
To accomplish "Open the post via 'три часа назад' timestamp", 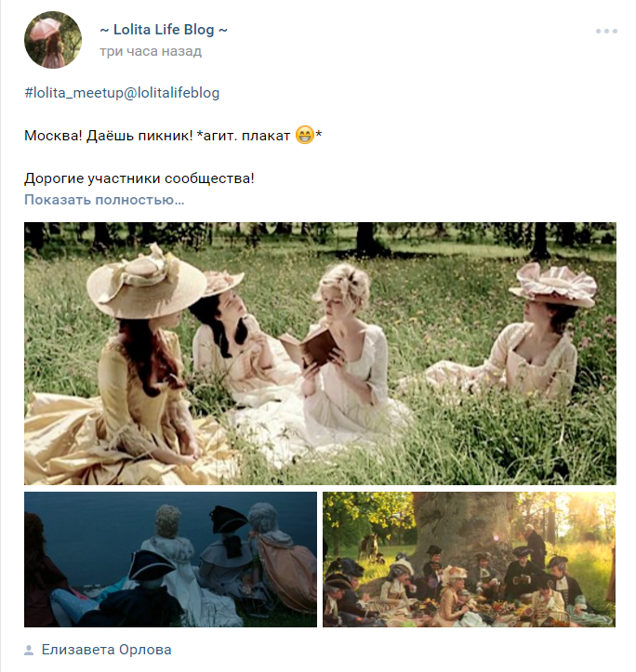I will (x=151, y=51).
